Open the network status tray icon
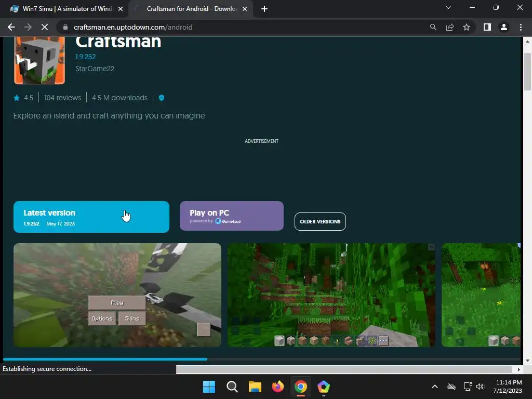Image resolution: width=532 pixels, height=399 pixels. [x=468, y=387]
